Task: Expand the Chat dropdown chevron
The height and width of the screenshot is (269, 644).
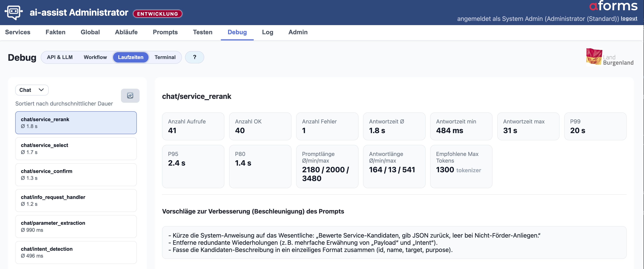Action: 41,90
